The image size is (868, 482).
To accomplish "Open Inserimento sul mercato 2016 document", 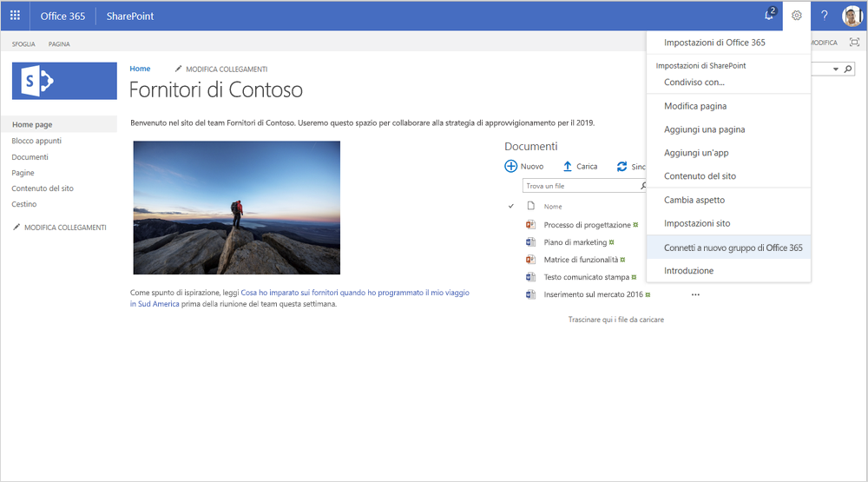I will point(594,294).
